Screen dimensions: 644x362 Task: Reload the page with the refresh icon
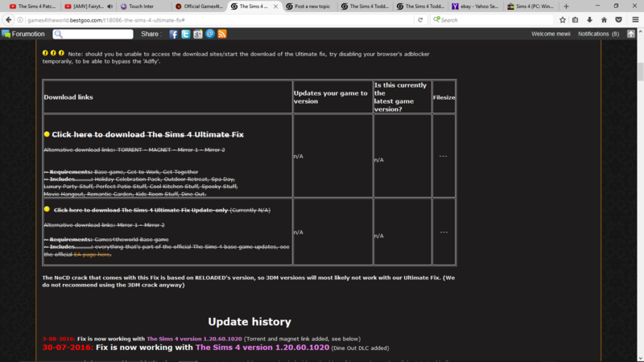coord(420,19)
